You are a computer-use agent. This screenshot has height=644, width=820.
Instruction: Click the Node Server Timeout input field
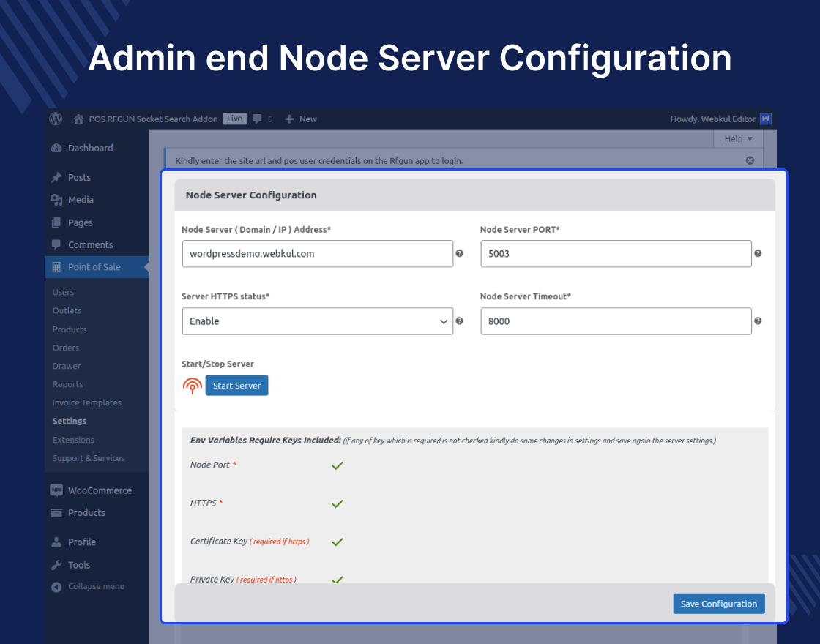click(x=616, y=321)
